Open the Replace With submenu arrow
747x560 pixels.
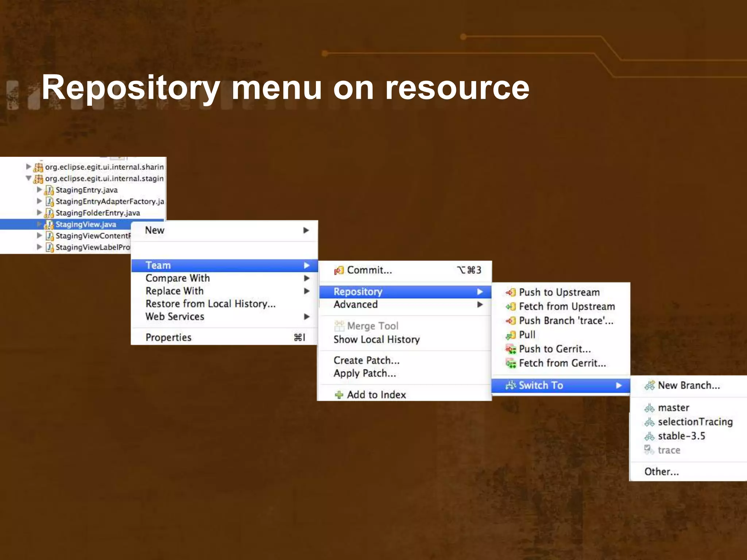coord(307,291)
